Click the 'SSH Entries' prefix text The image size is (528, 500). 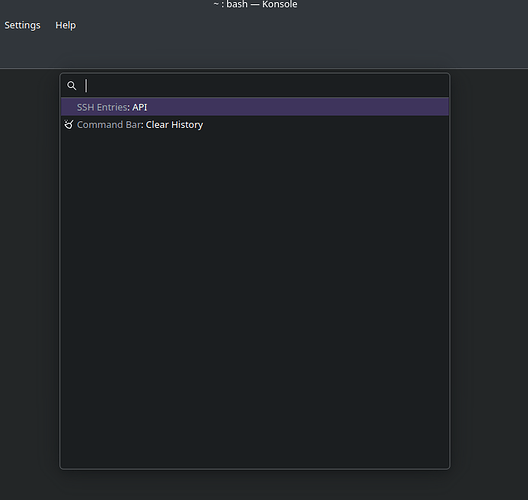102,107
